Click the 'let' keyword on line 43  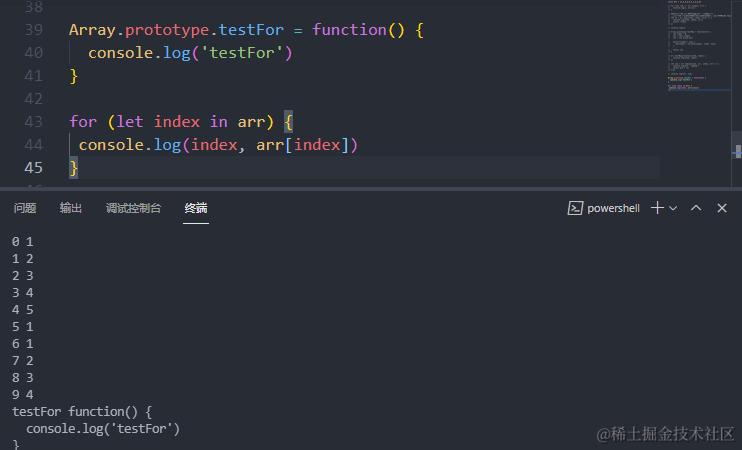pyautogui.click(x=130, y=122)
